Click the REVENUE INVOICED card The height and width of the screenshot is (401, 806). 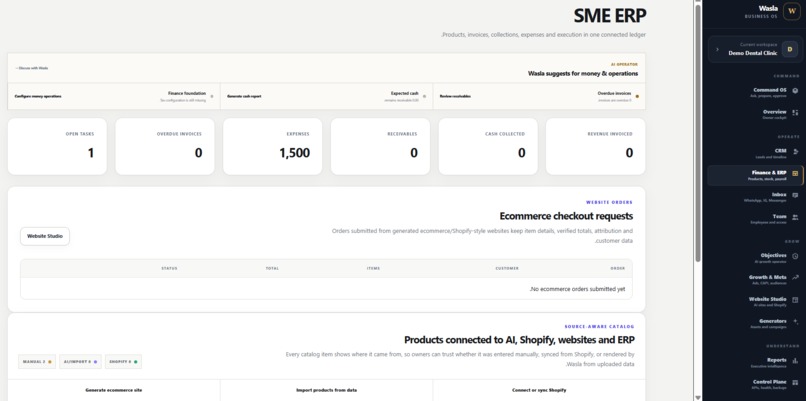pos(595,147)
